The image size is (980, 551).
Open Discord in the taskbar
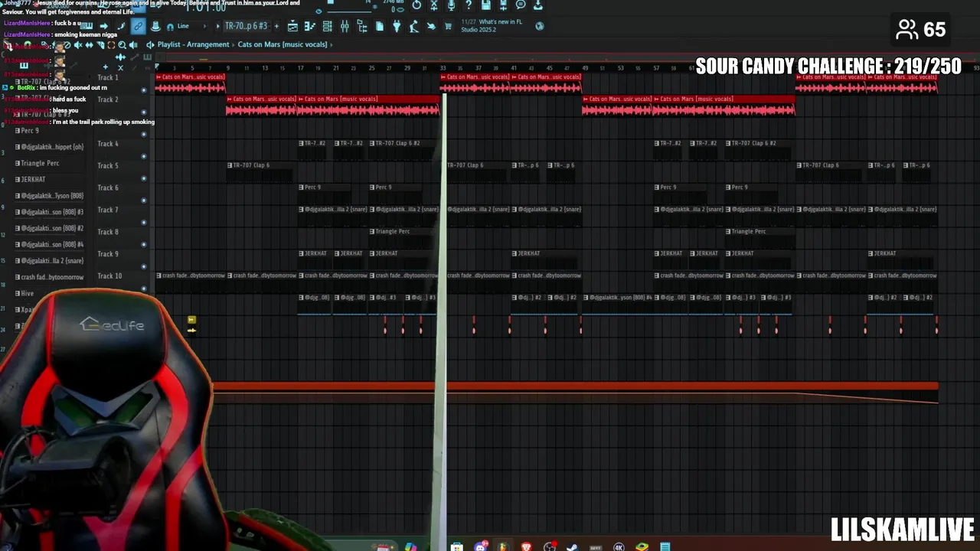(482, 546)
